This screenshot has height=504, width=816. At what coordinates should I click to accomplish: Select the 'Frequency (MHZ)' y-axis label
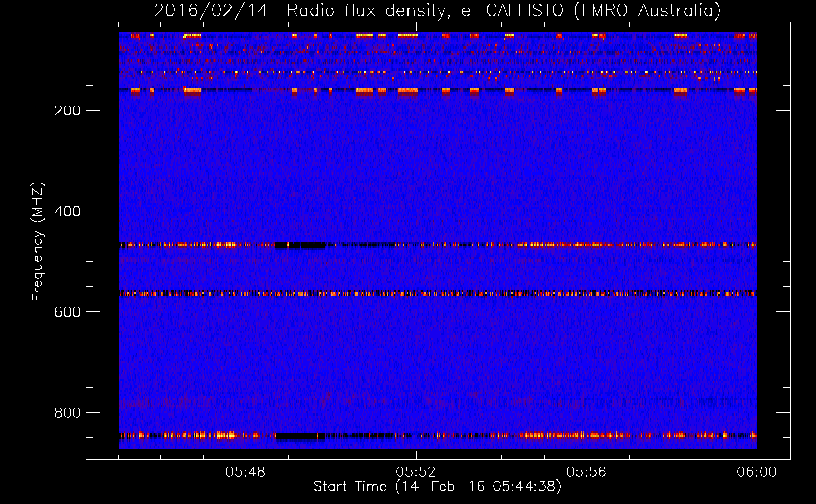[x=38, y=242]
